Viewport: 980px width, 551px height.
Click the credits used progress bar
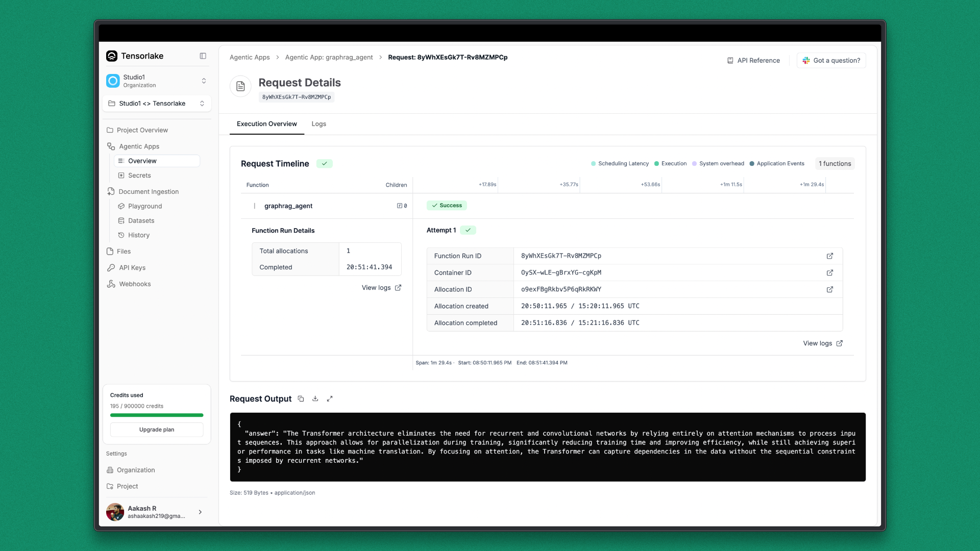point(157,415)
